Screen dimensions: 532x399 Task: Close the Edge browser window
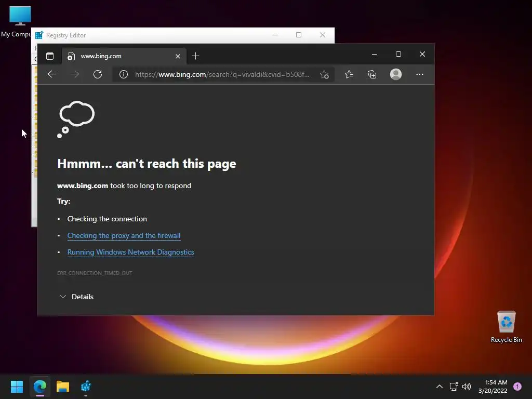pyautogui.click(x=422, y=54)
